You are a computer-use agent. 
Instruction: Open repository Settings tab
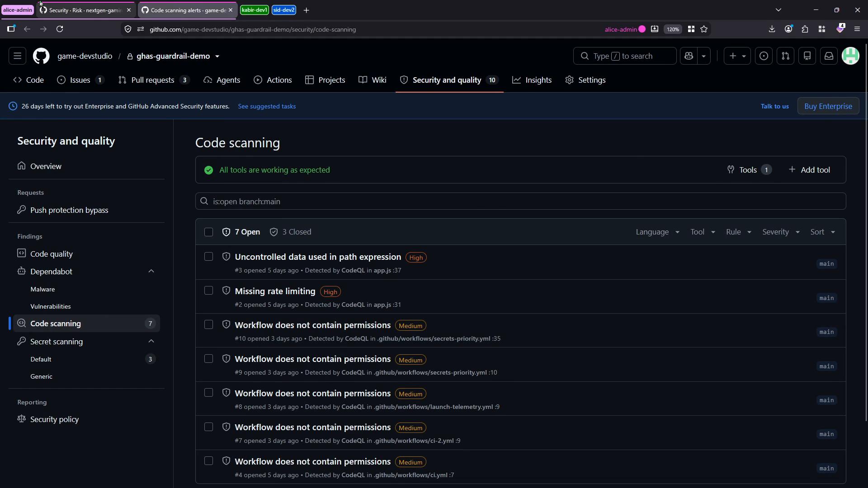click(585, 80)
